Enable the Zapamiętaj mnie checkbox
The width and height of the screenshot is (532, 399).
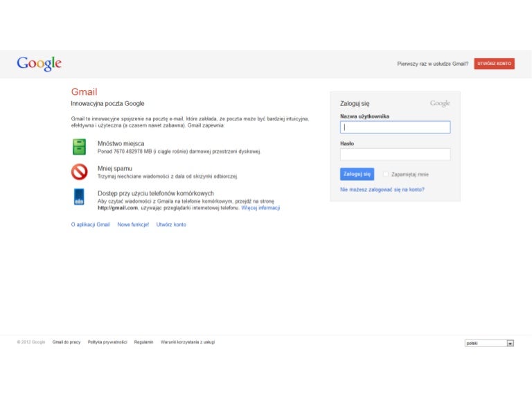pos(386,175)
